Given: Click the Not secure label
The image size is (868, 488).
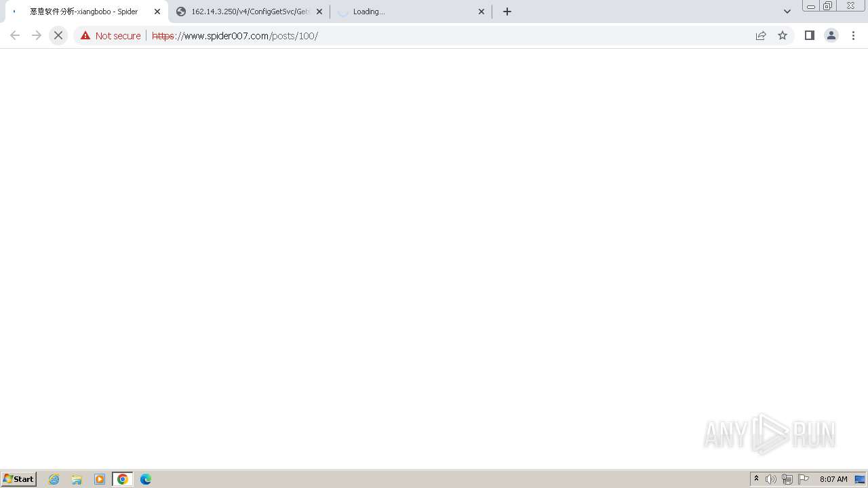Looking at the screenshot, I should point(118,35).
